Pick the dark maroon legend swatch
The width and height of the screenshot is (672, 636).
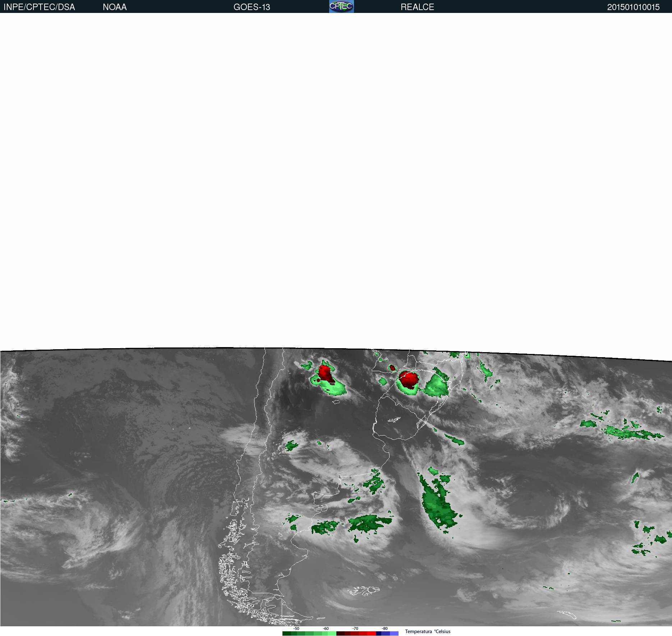[x=340, y=633]
